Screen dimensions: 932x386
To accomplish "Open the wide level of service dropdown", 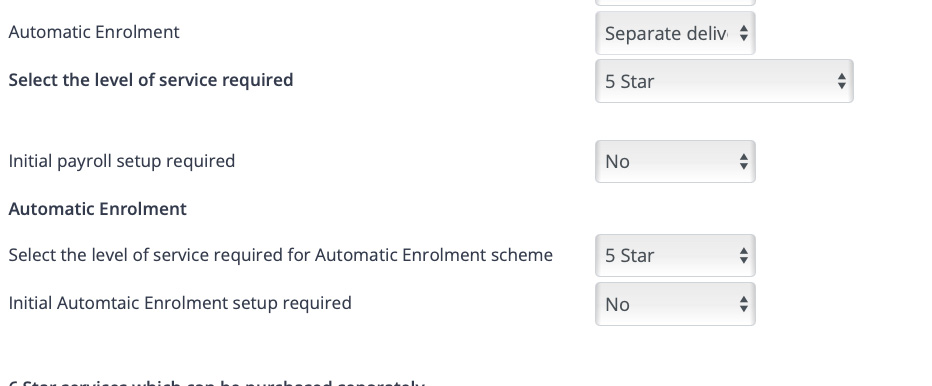I will point(724,81).
